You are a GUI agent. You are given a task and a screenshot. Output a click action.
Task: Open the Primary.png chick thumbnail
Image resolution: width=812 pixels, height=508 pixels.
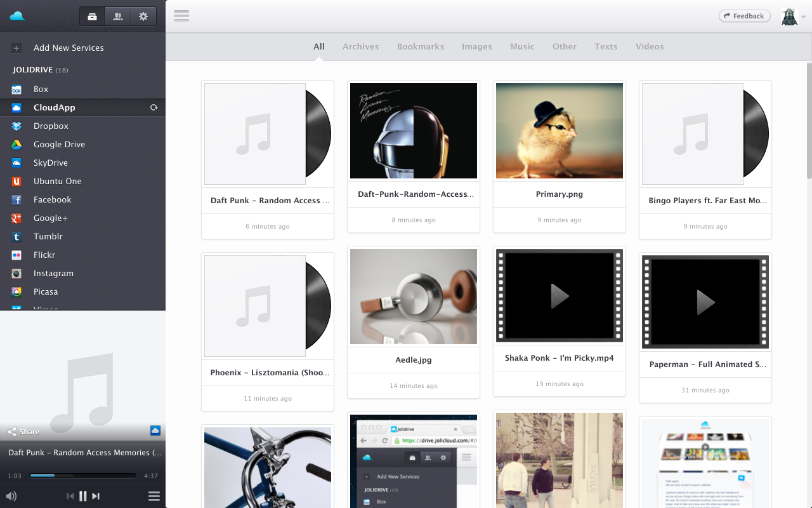[x=560, y=131]
